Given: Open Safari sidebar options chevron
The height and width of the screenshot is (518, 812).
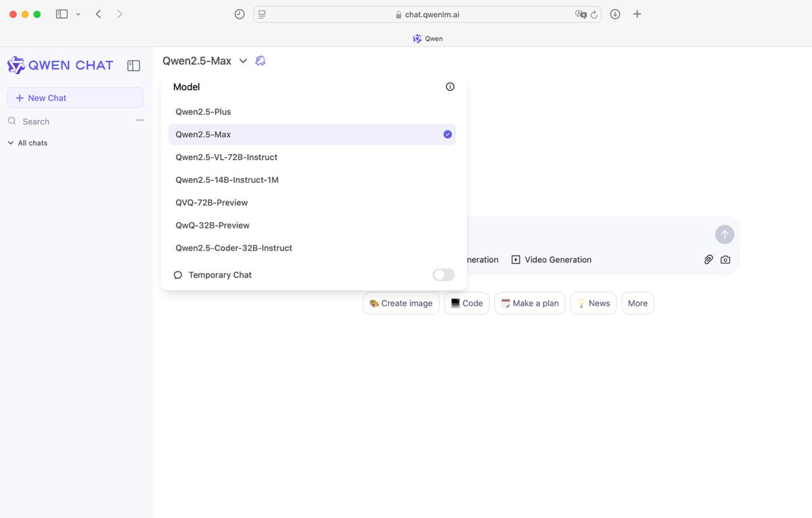Looking at the screenshot, I should click(78, 14).
